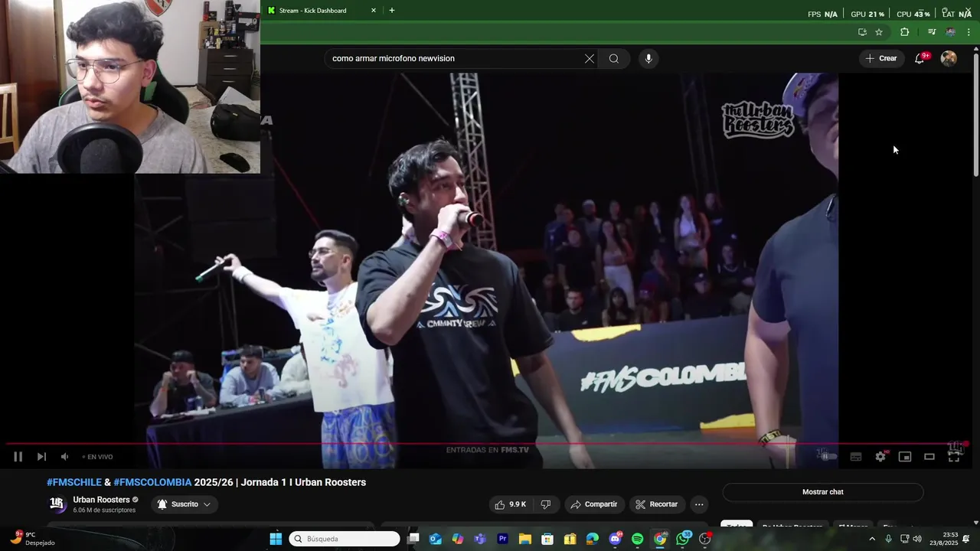Open #FMSCOLOMBIA hashtag link
Screen dimensions: 980x551
(x=152, y=482)
